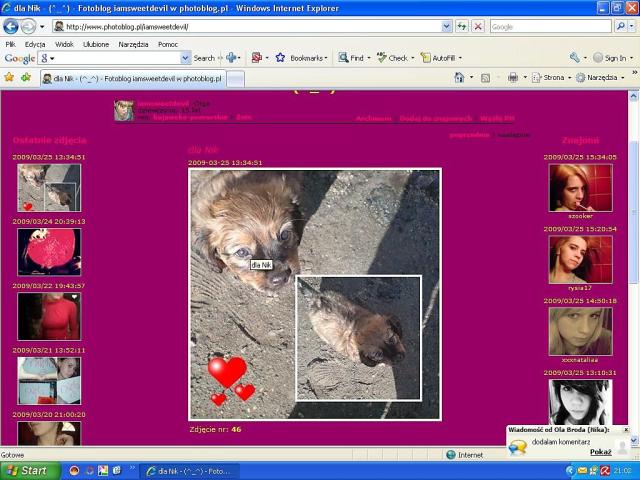The width and height of the screenshot is (640, 480).
Task: Click the Google toolbar search input
Action: [x=114, y=58]
